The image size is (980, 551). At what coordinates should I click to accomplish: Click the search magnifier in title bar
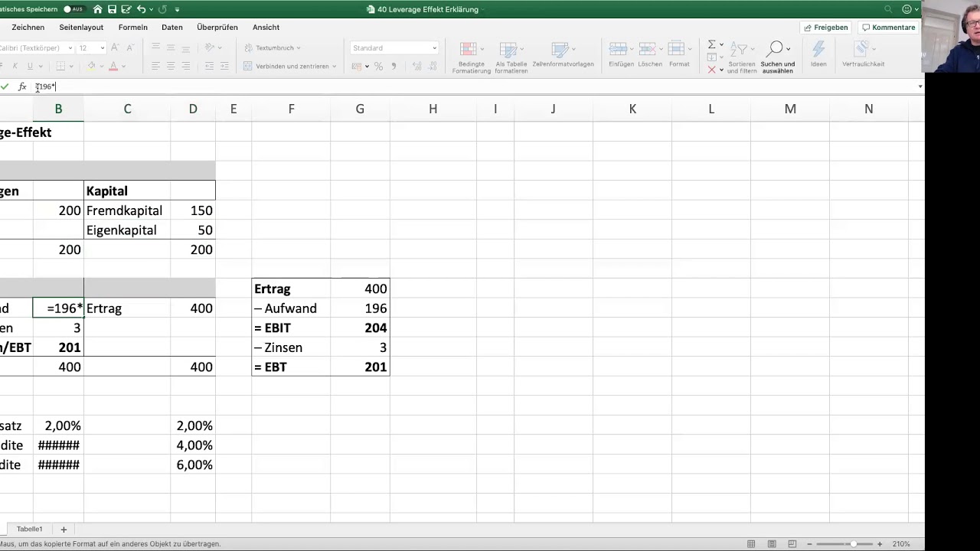(888, 9)
